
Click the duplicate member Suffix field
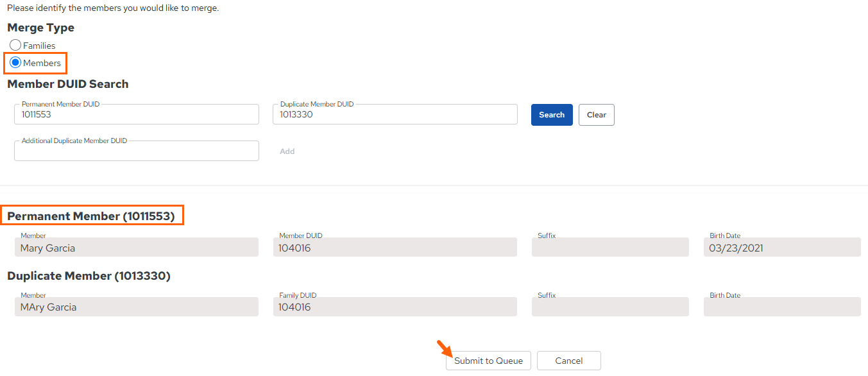coord(610,307)
